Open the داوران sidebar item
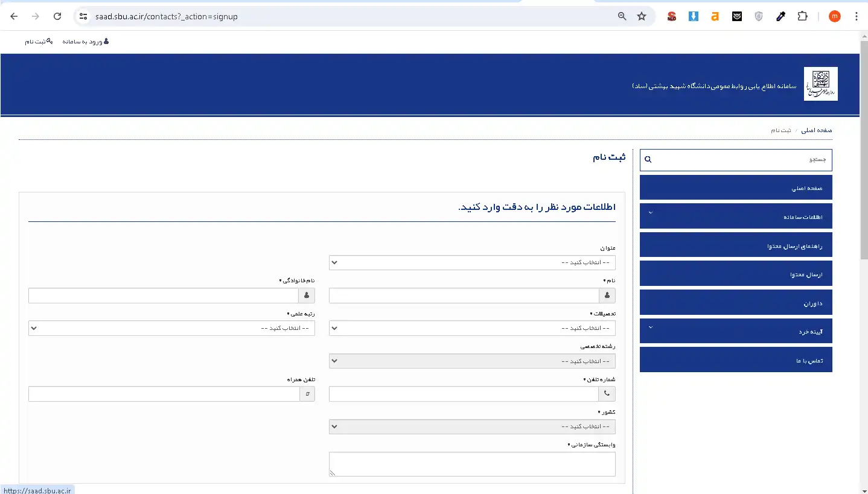 736,303
